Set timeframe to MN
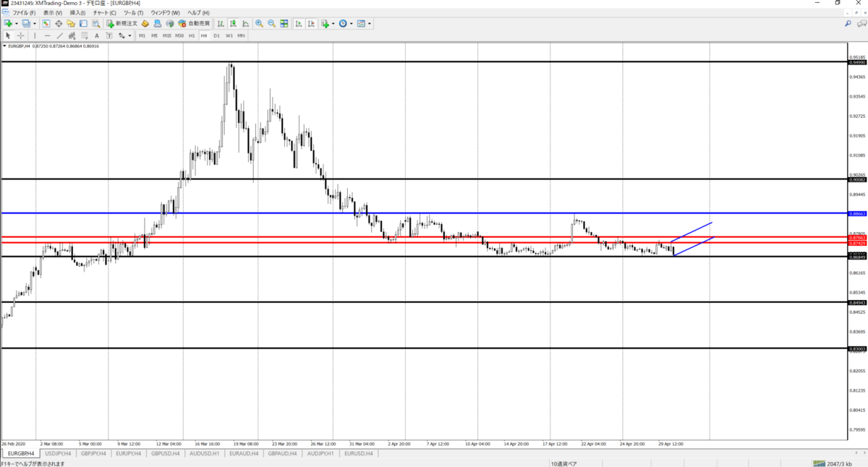 click(x=241, y=35)
